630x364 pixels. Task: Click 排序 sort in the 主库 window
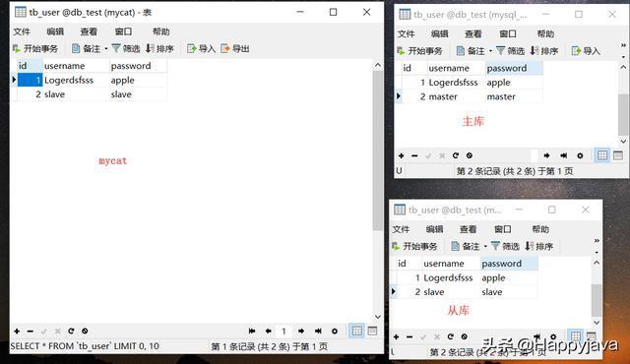(544, 51)
